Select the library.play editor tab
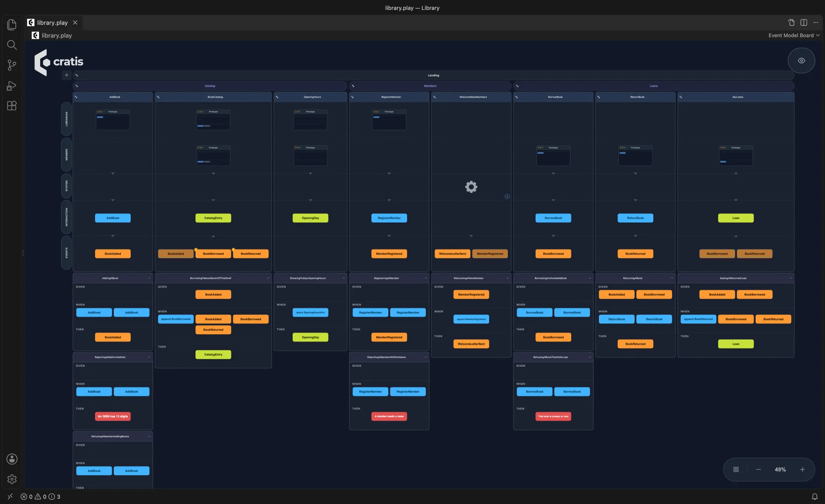825x504 pixels. pos(52,22)
